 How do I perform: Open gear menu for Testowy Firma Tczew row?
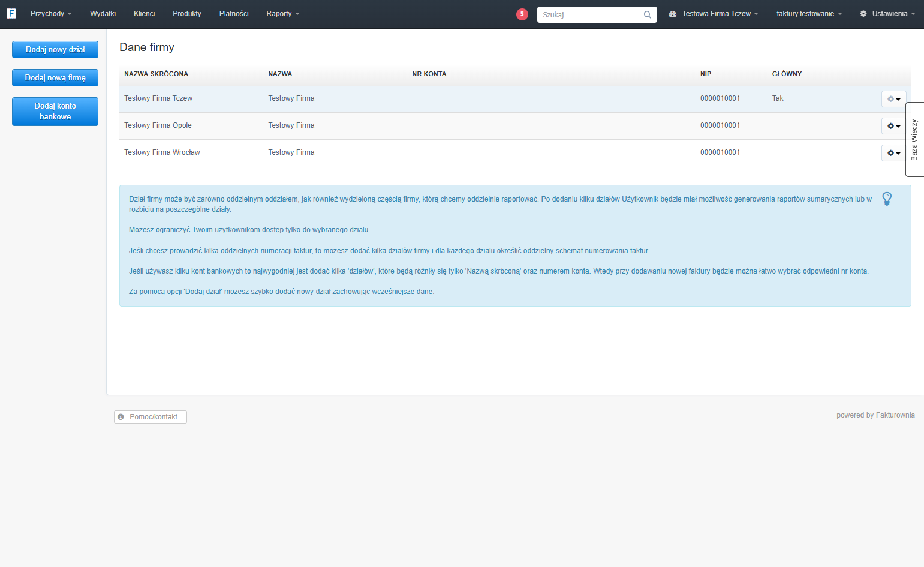(893, 99)
